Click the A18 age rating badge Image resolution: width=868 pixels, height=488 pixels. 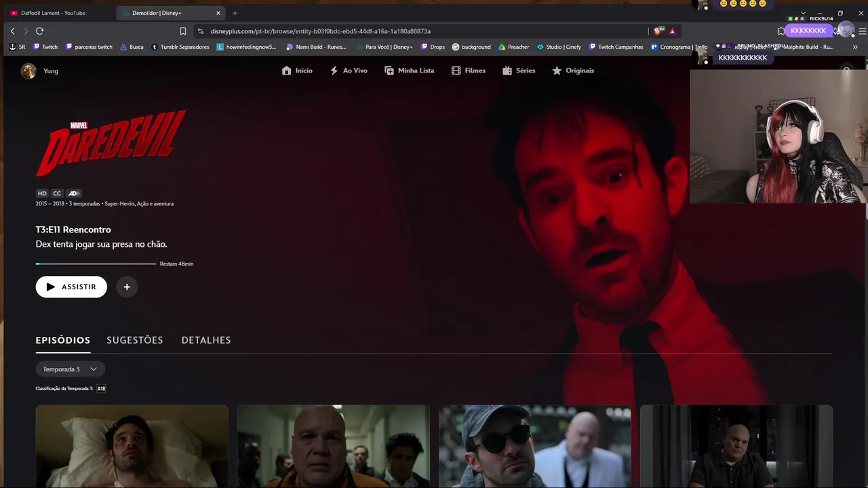tap(101, 388)
